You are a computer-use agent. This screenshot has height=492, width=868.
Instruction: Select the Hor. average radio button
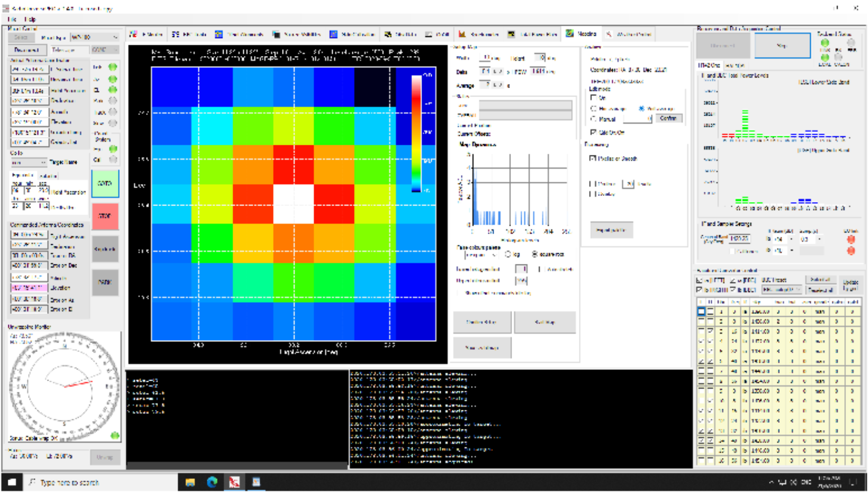coord(594,109)
